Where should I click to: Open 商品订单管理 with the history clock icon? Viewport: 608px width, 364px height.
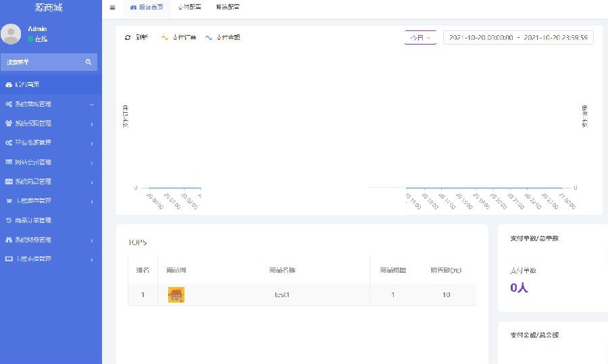8,220
